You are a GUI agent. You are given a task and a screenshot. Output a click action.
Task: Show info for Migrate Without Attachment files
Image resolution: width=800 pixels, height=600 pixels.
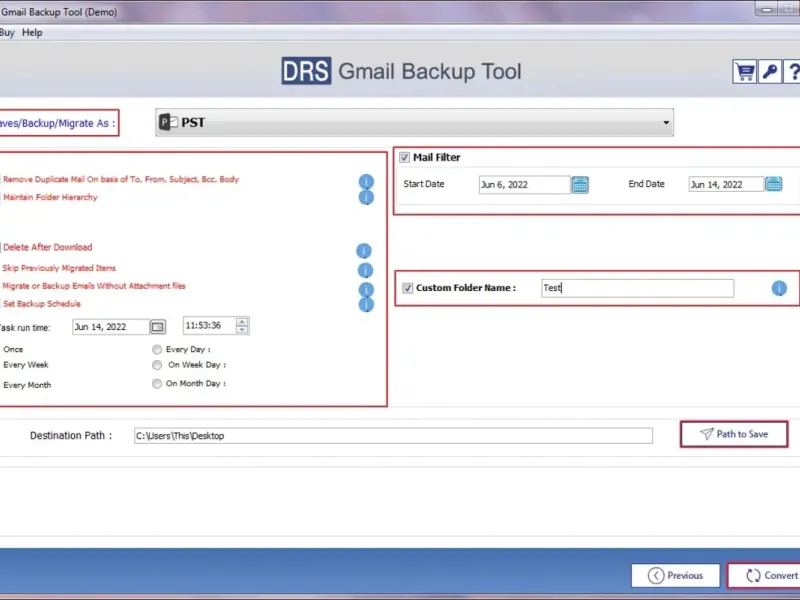point(366,289)
